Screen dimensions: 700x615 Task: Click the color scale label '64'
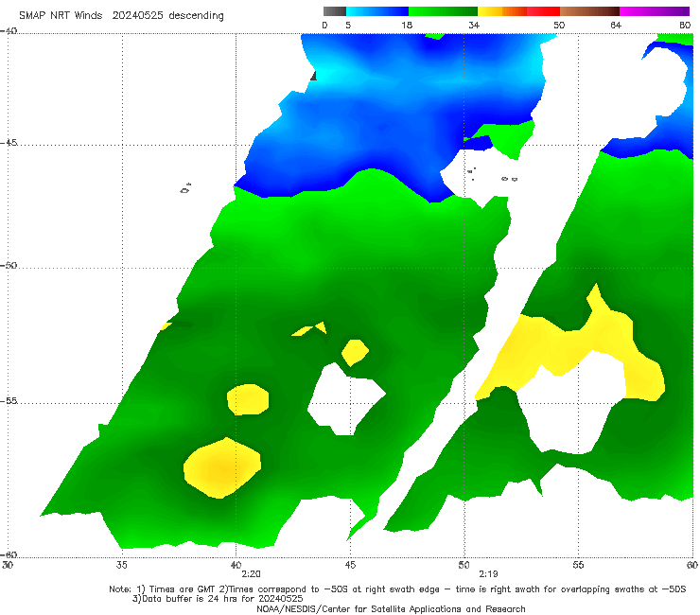pos(616,25)
